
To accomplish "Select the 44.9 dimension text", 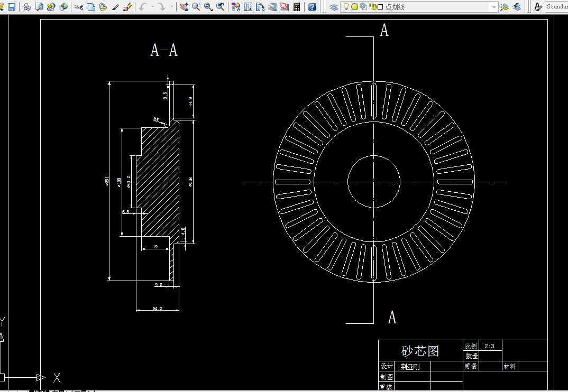I will coord(190,101).
